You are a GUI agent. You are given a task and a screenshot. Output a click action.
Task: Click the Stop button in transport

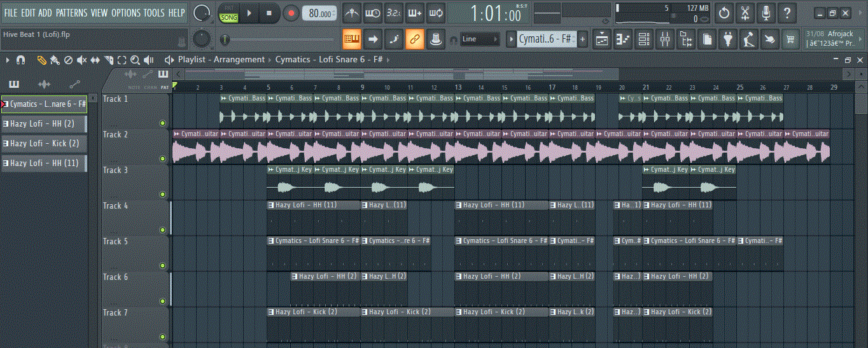coord(269,13)
